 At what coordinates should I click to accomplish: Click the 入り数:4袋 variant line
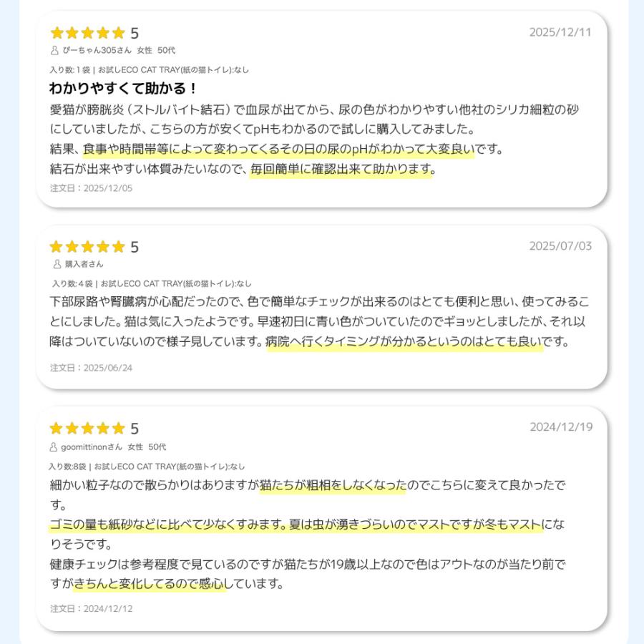151,283
